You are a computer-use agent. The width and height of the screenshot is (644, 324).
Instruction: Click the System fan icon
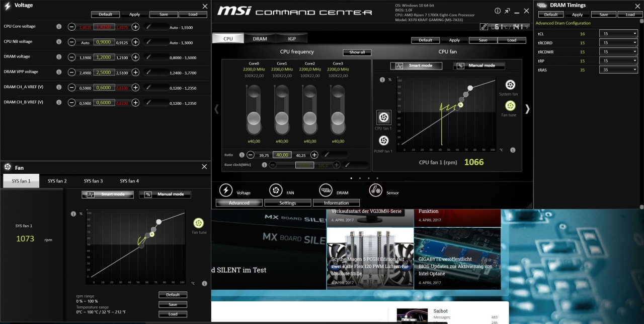(x=510, y=85)
